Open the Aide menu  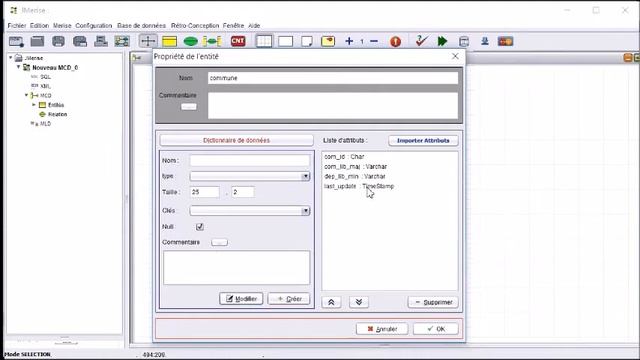pos(254,25)
